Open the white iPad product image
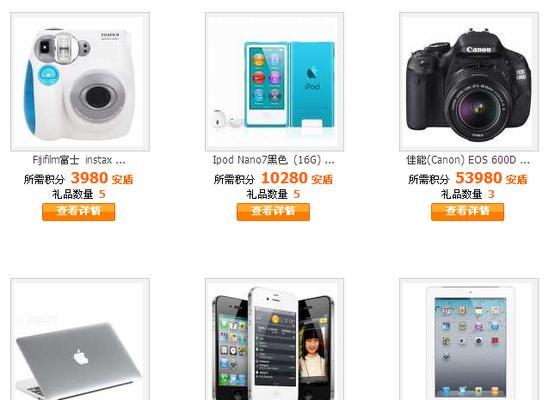Viewport: 549px width, 400px height. pyautogui.click(x=469, y=339)
